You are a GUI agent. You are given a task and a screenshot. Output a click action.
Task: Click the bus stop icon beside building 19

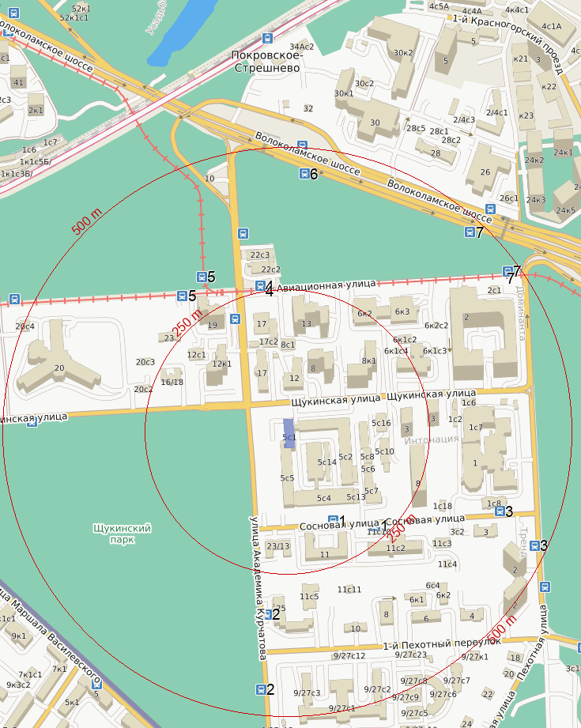(235, 319)
